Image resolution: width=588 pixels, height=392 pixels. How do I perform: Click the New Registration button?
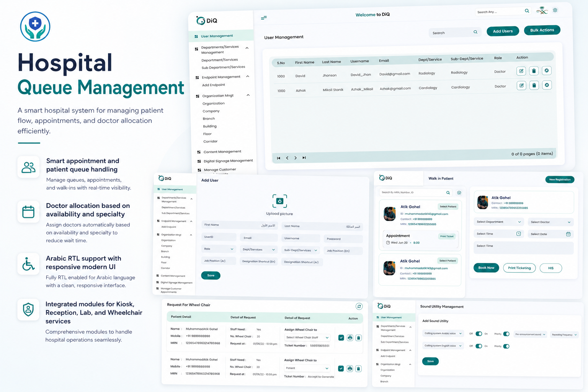point(560,179)
